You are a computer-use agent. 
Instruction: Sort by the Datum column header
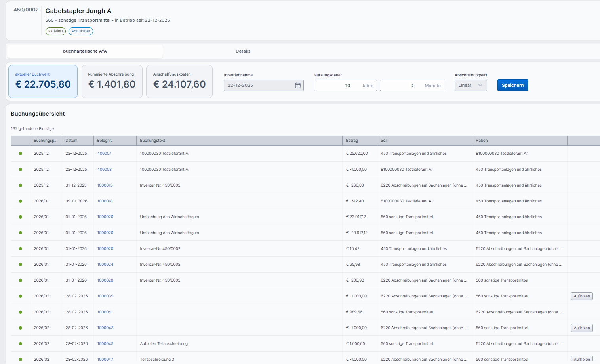(72, 141)
